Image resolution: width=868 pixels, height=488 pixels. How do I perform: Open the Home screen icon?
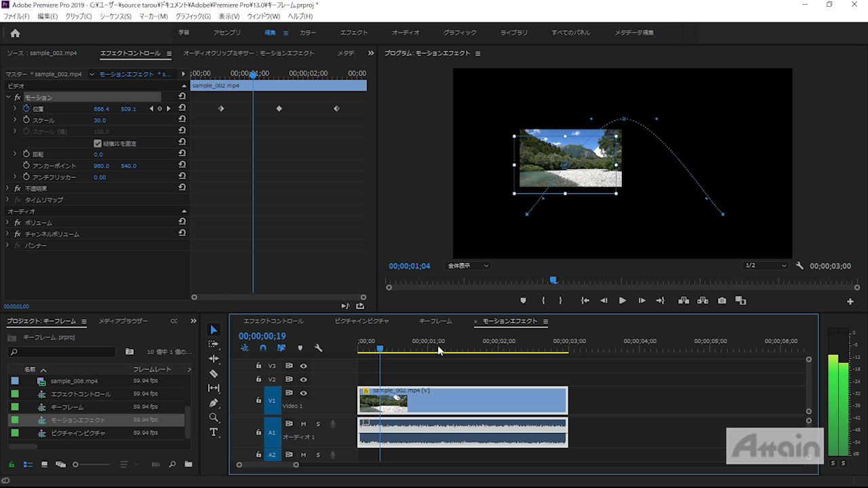[x=15, y=33]
